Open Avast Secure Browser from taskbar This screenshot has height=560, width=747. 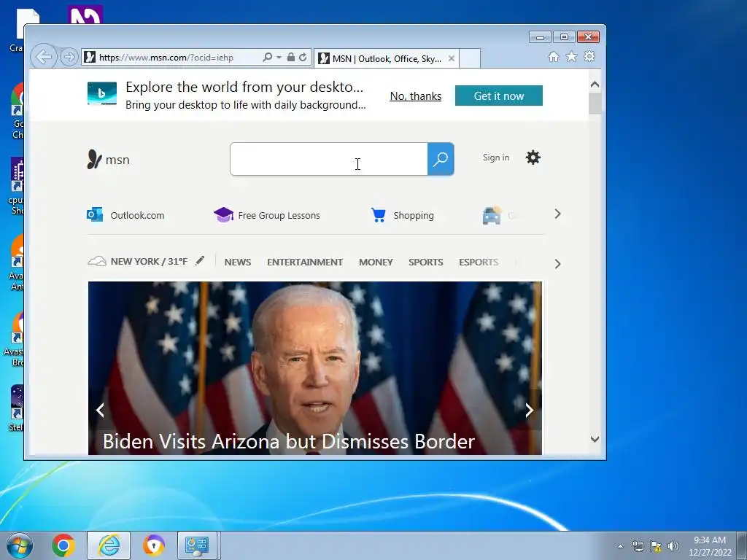point(153,545)
